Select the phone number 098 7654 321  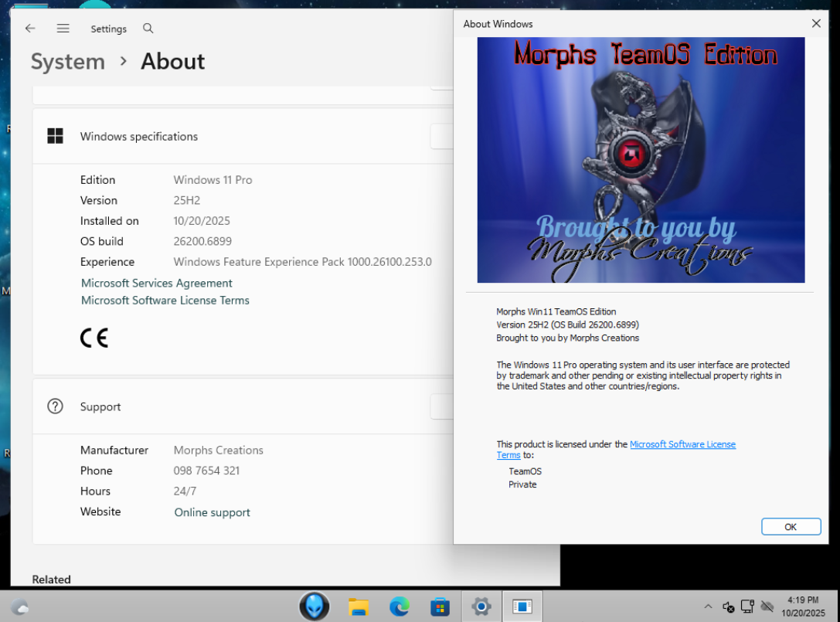(206, 471)
